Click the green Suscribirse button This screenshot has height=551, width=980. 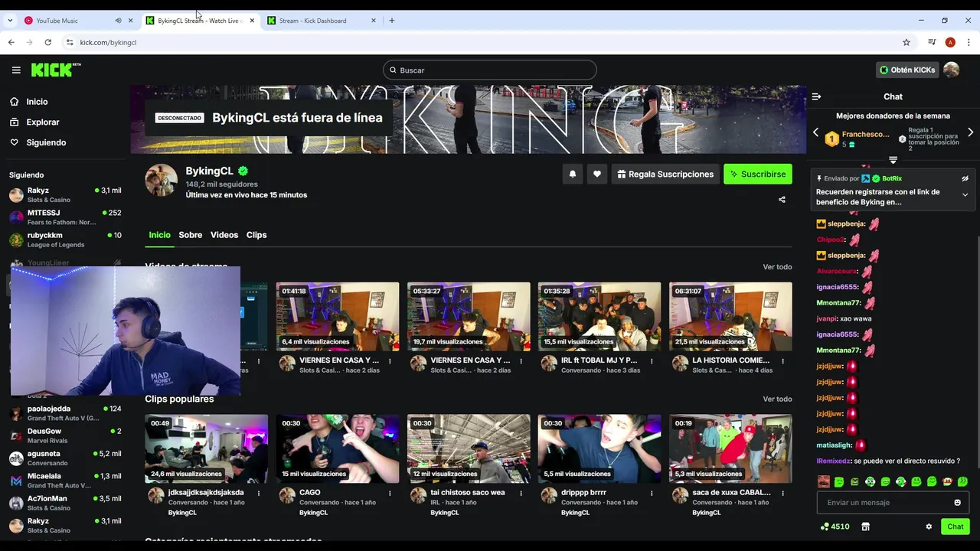click(x=758, y=174)
